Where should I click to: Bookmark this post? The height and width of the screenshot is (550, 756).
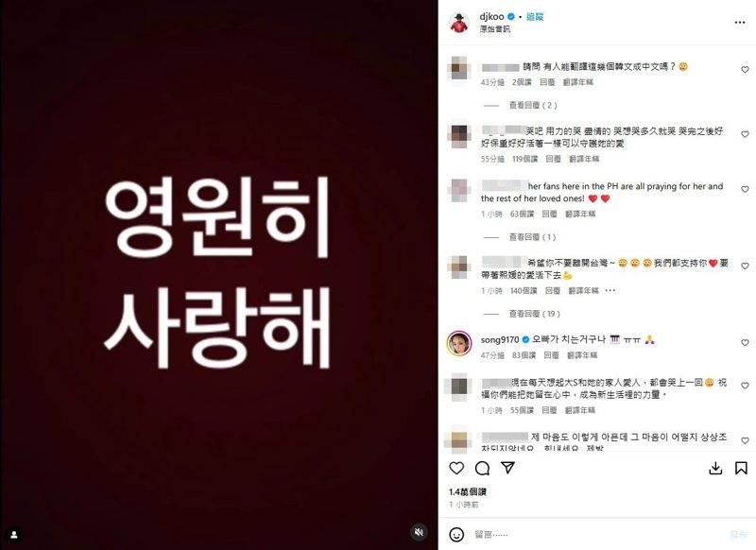tap(741, 468)
